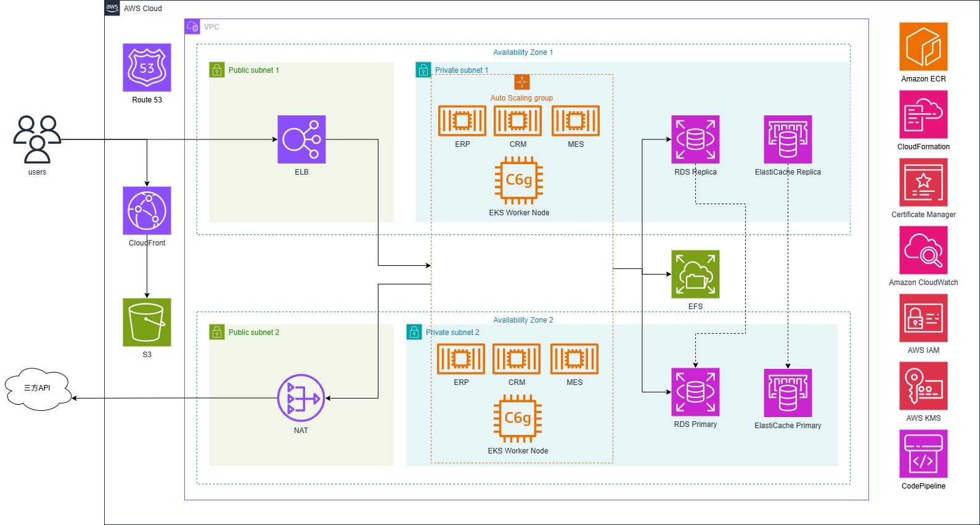Image resolution: width=980 pixels, height=525 pixels.
Task: Select the CloudFormation icon
Action: (x=923, y=115)
